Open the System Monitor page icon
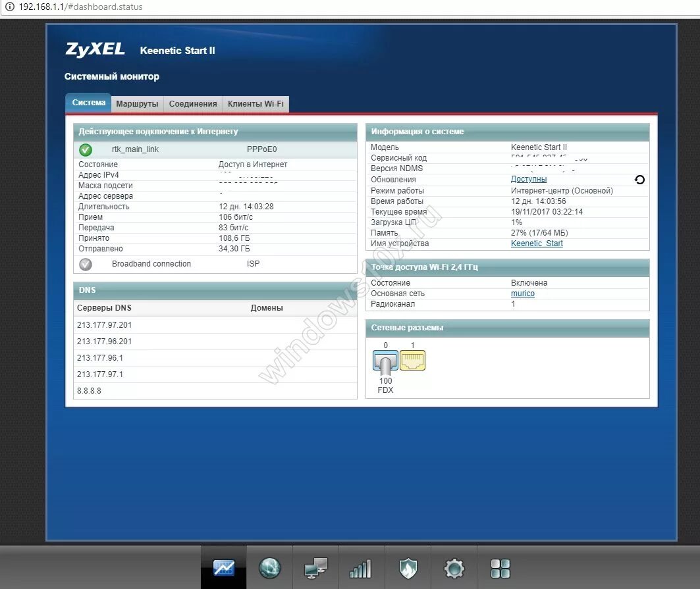Image resolution: width=700 pixels, height=589 pixels. click(223, 567)
